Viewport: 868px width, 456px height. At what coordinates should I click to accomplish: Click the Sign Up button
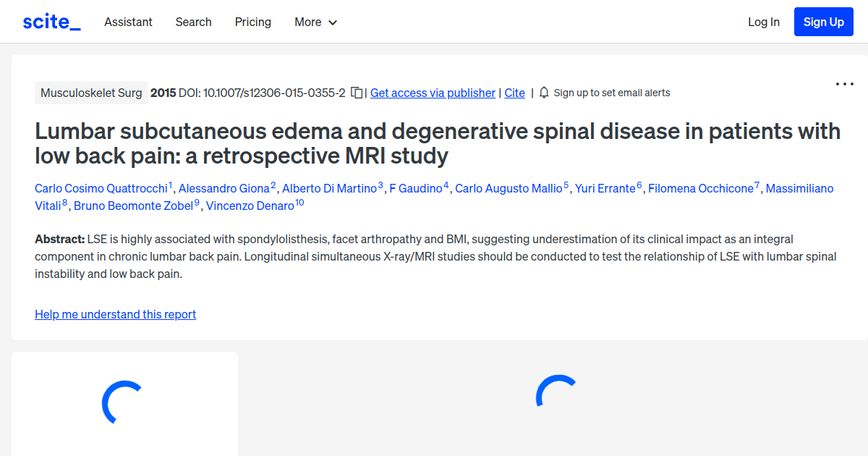(823, 21)
